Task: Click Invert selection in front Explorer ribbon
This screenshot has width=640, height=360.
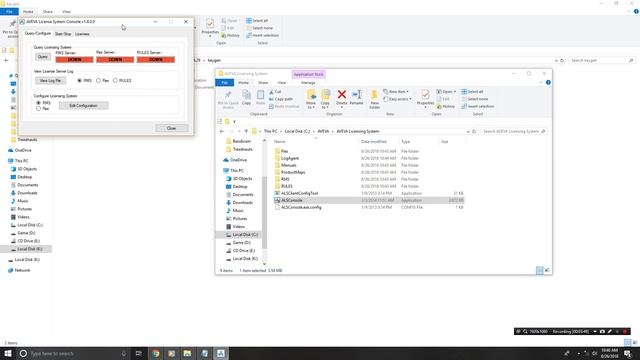Action: pos(478,106)
